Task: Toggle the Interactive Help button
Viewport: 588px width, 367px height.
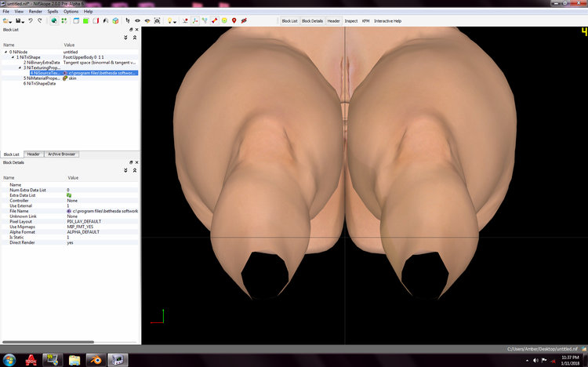Action: click(x=388, y=21)
